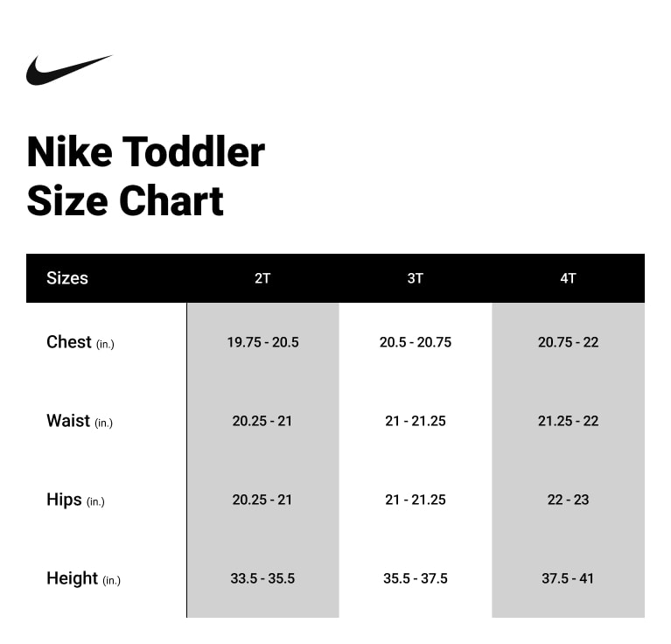Click 2T height value 33.5 - 35.5

pos(262,578)
